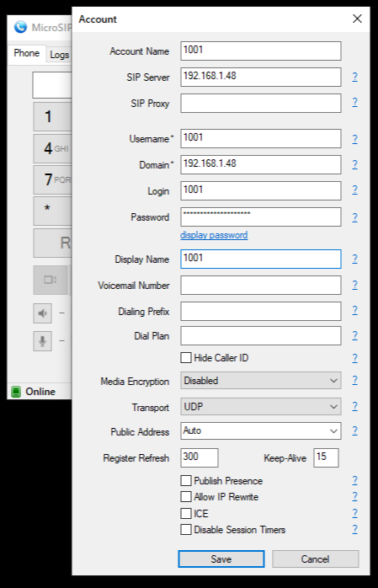Open help for Disable Session Timers option
Viewport: 378px width, 588px height.
354,529
